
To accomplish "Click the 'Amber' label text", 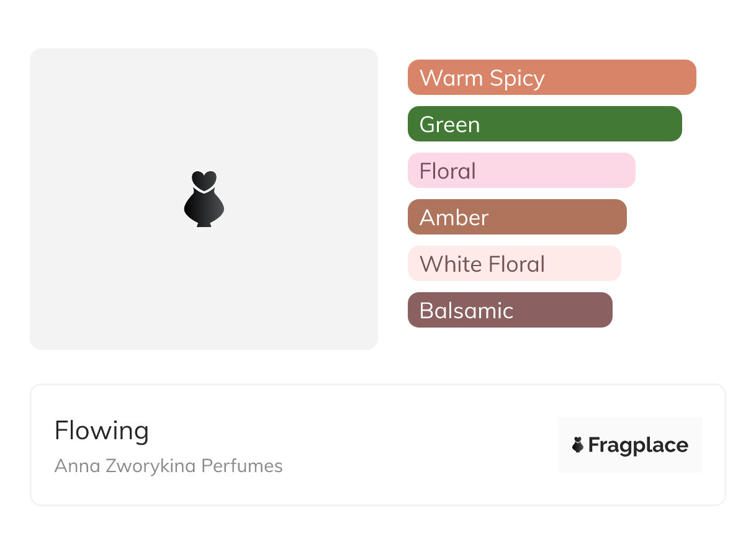I will point(454,218).
